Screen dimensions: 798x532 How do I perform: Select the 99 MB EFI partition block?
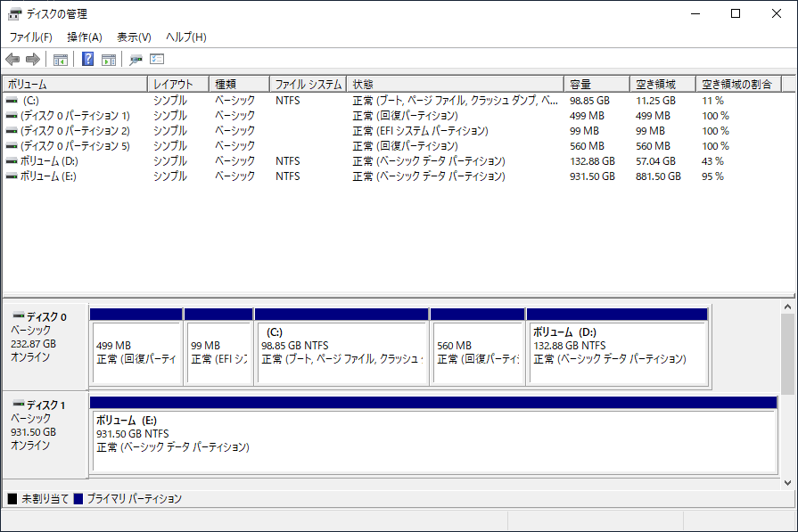218,347
